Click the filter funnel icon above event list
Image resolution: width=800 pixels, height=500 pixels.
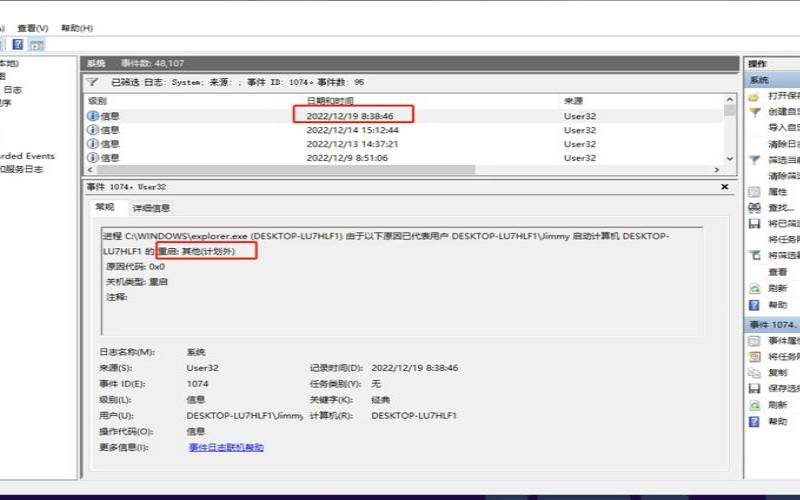coord(93,82)
